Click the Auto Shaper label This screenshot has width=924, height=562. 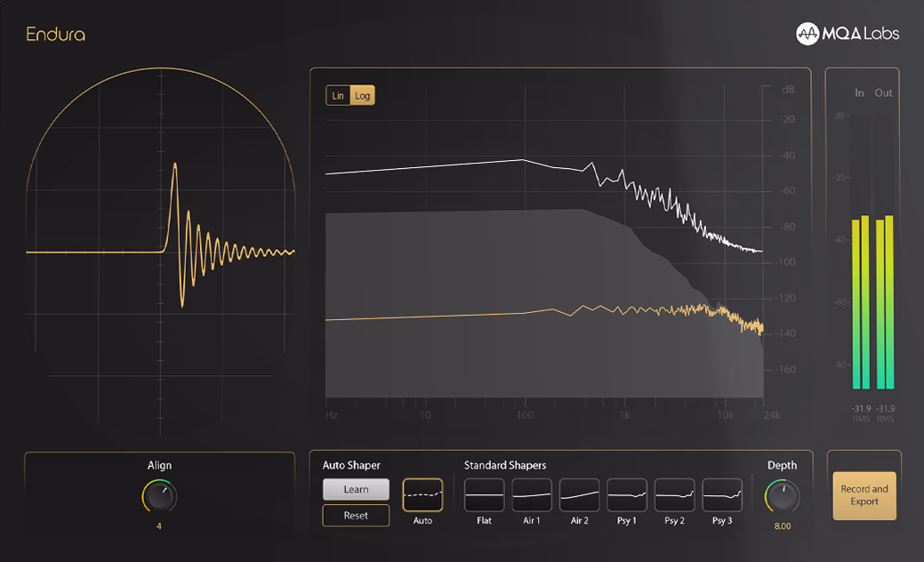tap(351, 465)
